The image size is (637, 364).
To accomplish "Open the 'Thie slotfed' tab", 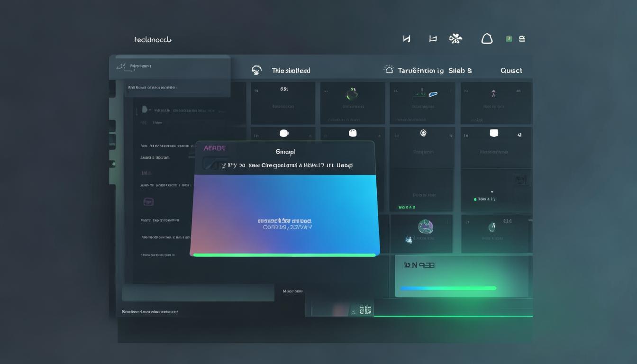I will coord(291,71).
